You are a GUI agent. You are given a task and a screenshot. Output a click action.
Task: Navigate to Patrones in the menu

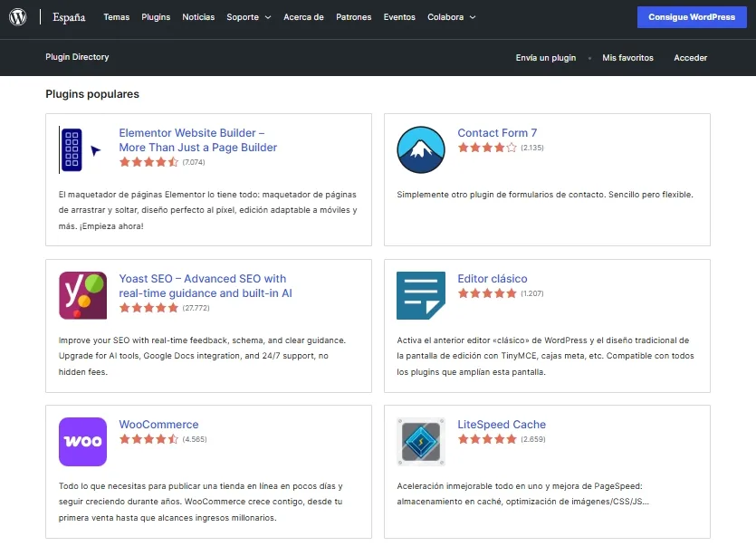click(x=354, y=17)
